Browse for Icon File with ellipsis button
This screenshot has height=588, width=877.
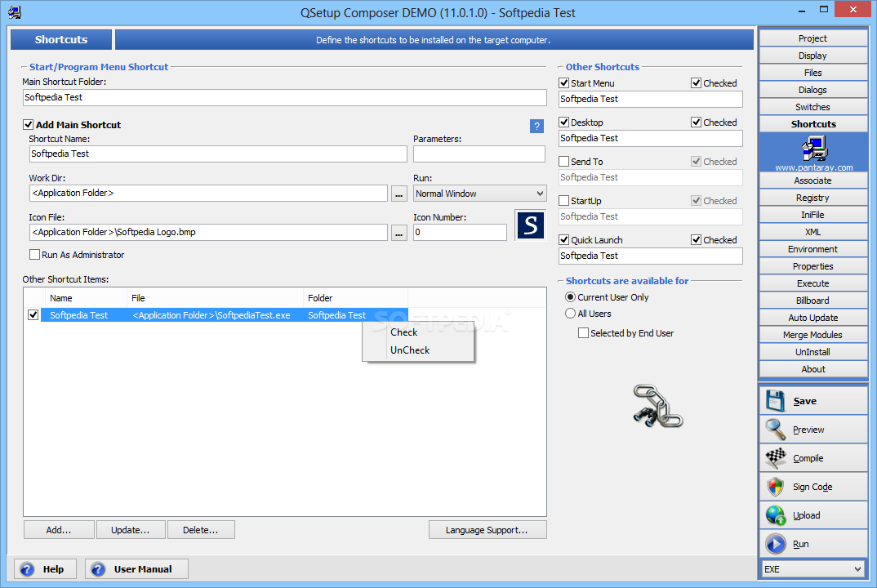coord(398,233)
